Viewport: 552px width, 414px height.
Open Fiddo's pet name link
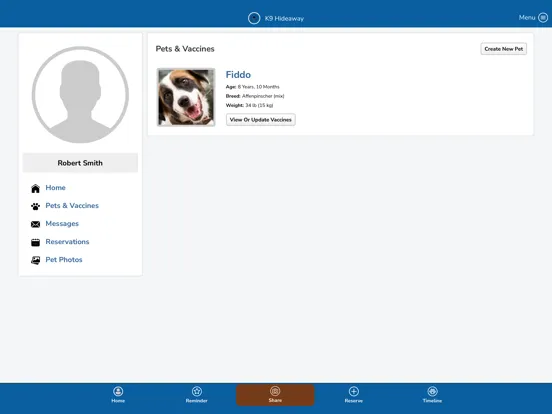(238, 75)
